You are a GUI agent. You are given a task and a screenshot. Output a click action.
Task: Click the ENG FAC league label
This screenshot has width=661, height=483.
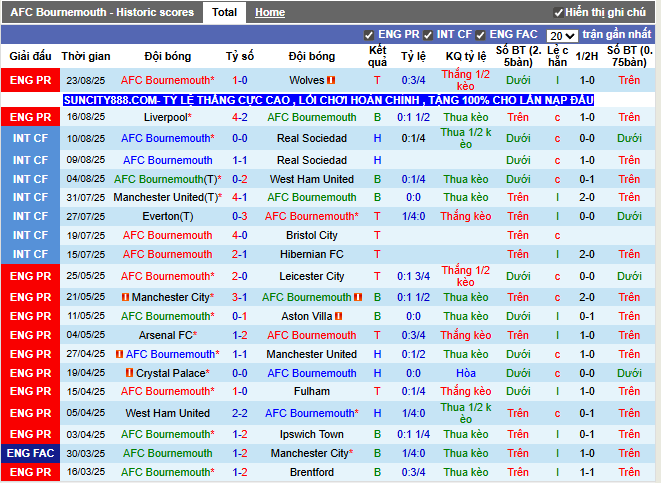30,453
